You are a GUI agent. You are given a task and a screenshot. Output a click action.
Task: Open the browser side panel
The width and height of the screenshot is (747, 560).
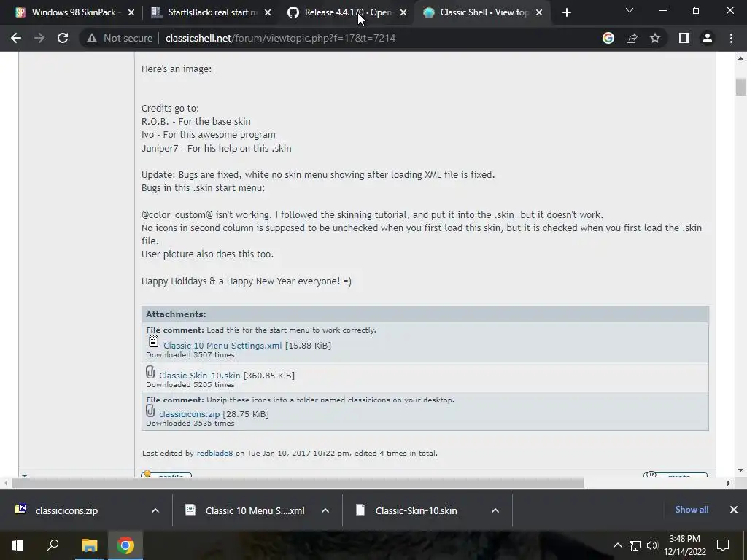point(684,38)
